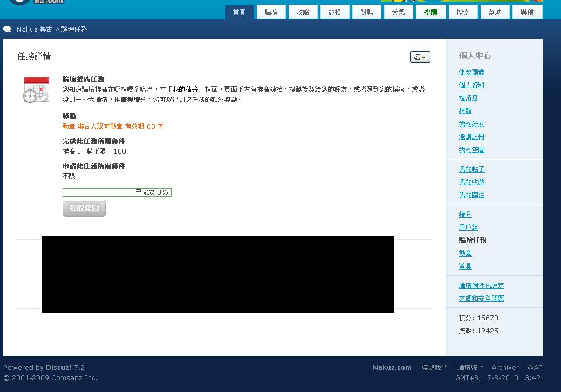Open the Archiver footer link
This screenshot has width=561, height=392.
505,368
